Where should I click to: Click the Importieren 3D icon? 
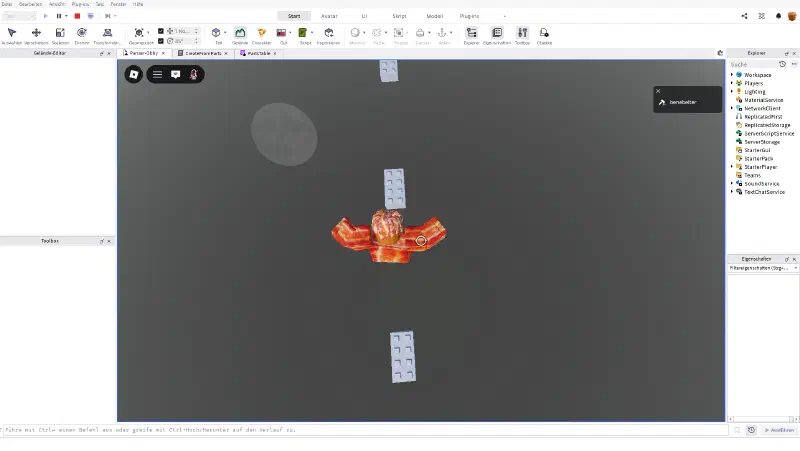(x=329, y=33)
